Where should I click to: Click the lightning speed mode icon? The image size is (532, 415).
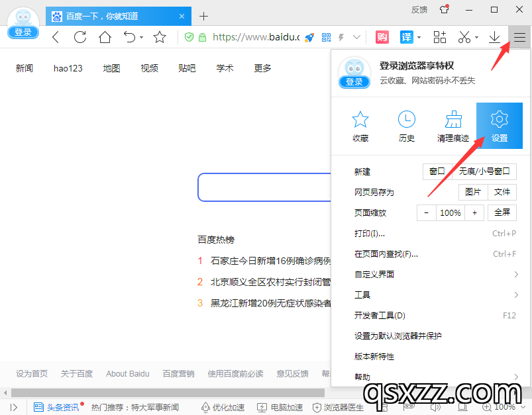tap(341, 37)
